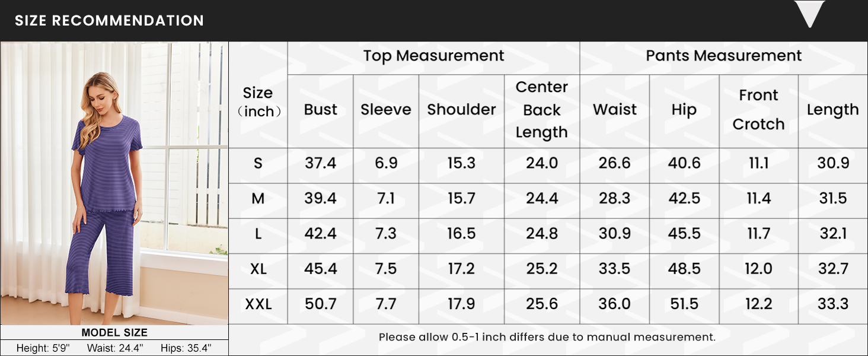The width and height of the screenshot is (868, 356).
Task: Select the XXL size row label
Action: [x=258, y=304]
